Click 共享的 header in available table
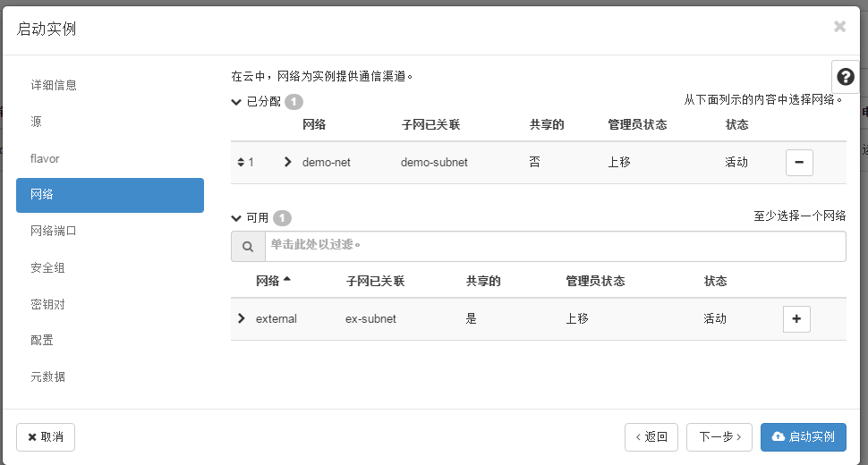This screenshot has height=465, width=868. (x=483, y=282)
